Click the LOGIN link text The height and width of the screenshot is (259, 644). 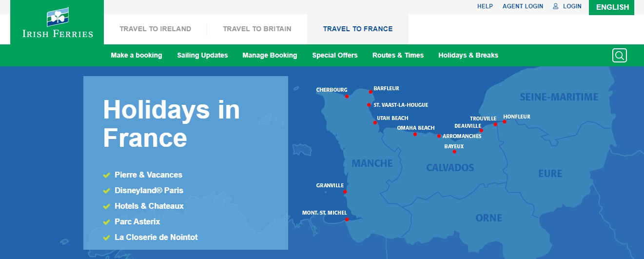pos(572,6)
